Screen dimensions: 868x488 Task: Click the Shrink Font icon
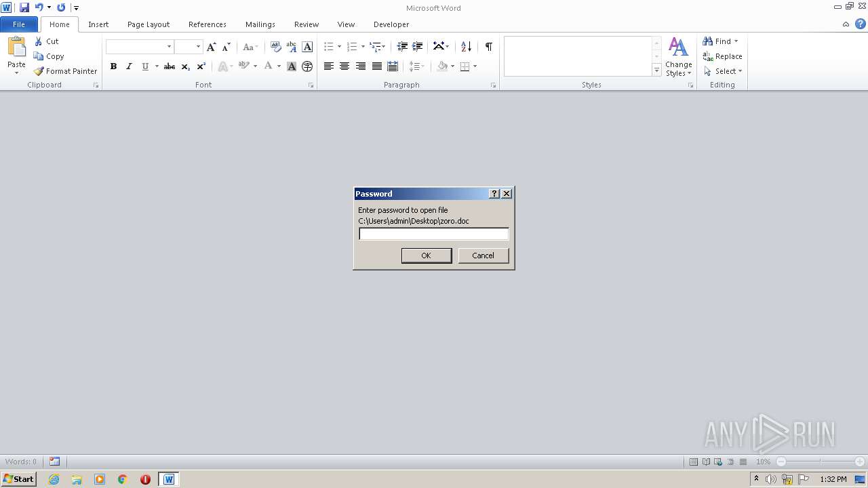click(x=226, y=47)
